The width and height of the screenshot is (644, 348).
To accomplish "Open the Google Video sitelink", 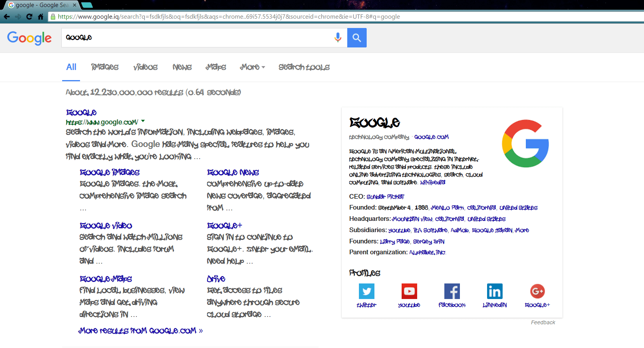I will point(106,226).
